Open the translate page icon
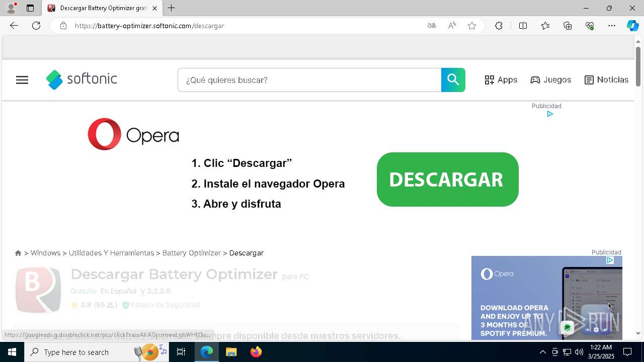Screen dimensions: 644x362 (x=432, y=26)
